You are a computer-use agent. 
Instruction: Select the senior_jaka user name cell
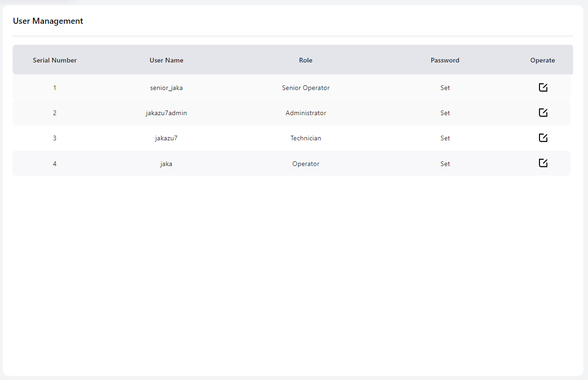coord(166,88)
